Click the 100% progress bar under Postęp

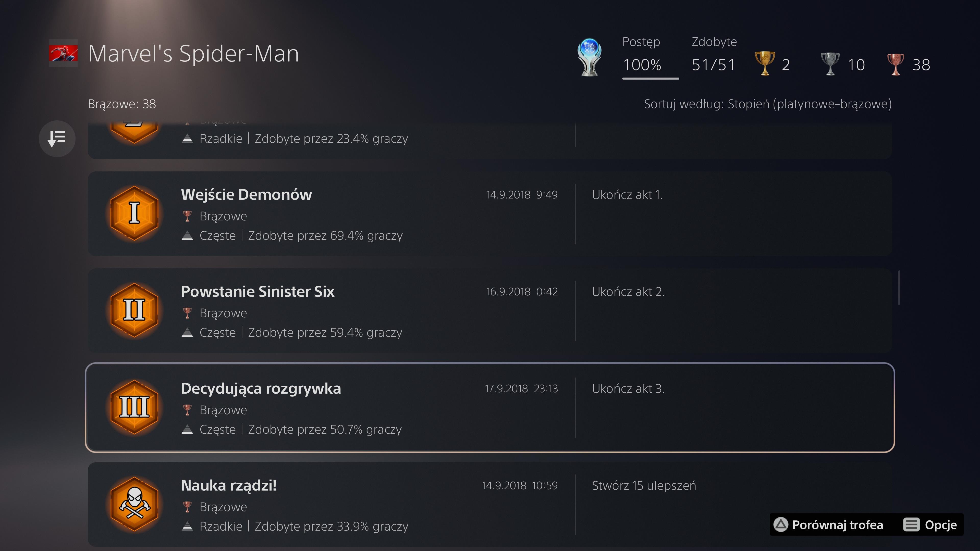point(651,78)
